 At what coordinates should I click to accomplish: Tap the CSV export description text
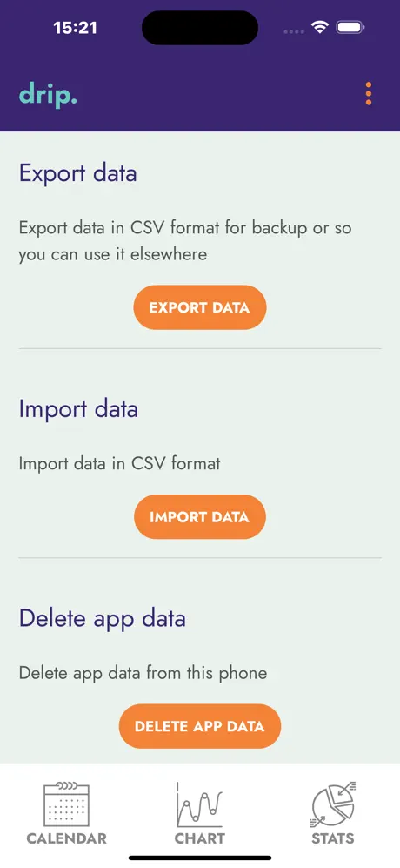[185, 241]
